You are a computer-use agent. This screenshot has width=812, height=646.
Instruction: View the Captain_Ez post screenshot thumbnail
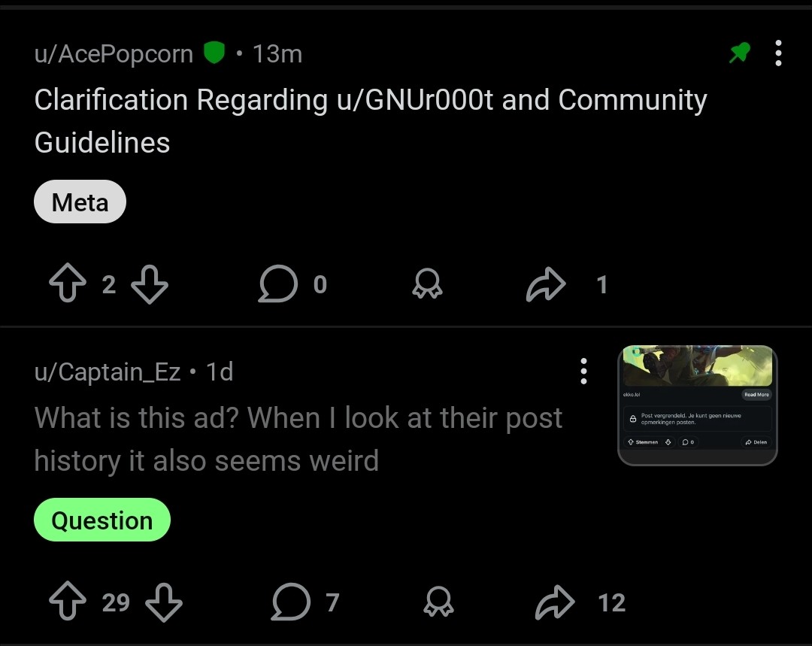coord(697,405)
